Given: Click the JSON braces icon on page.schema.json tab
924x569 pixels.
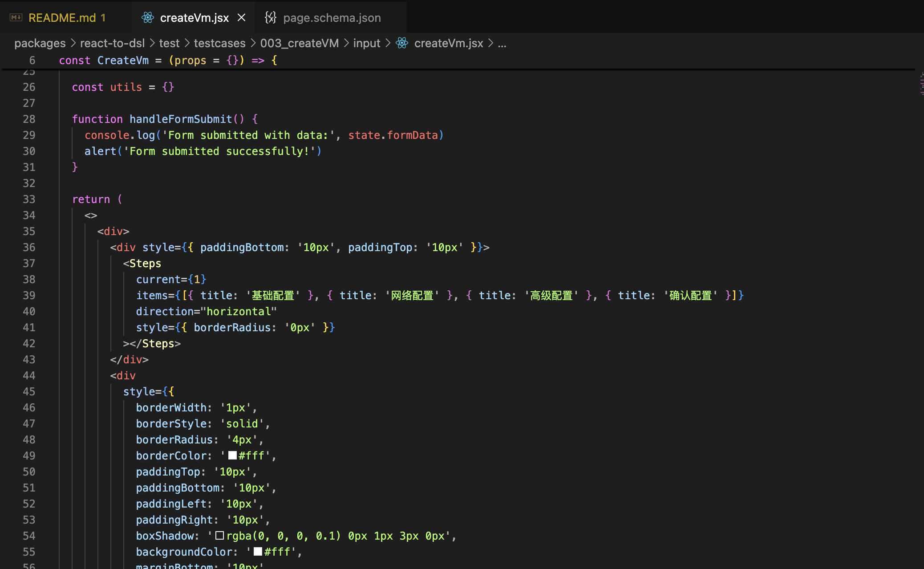Looking at the screenshot, I should point(270,18).
